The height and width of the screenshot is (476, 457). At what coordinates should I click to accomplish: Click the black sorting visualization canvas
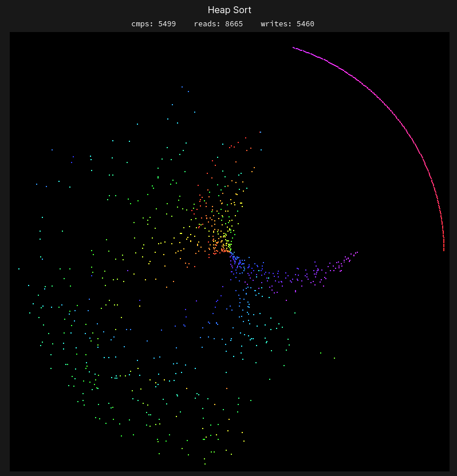(230, 252)
